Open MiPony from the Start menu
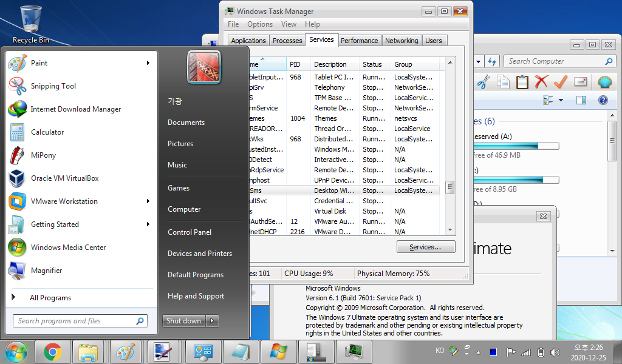 pyautogui.click(x=81, y=155)
